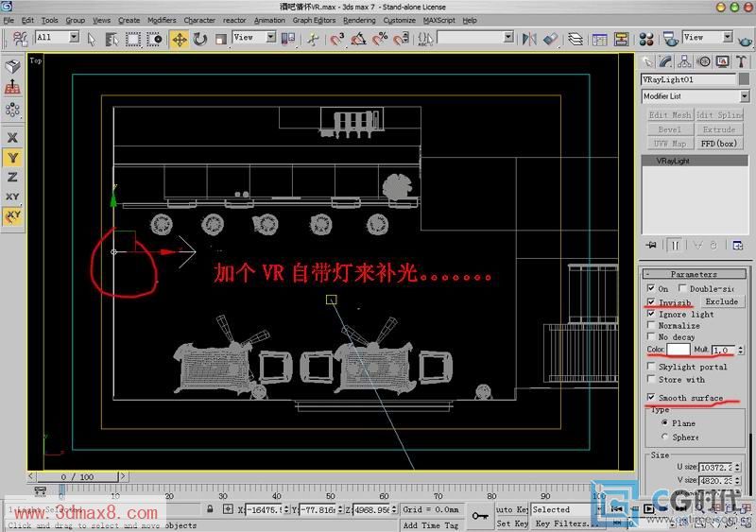
Task: Click the Set Key button
Action: [x=512, y=523]
